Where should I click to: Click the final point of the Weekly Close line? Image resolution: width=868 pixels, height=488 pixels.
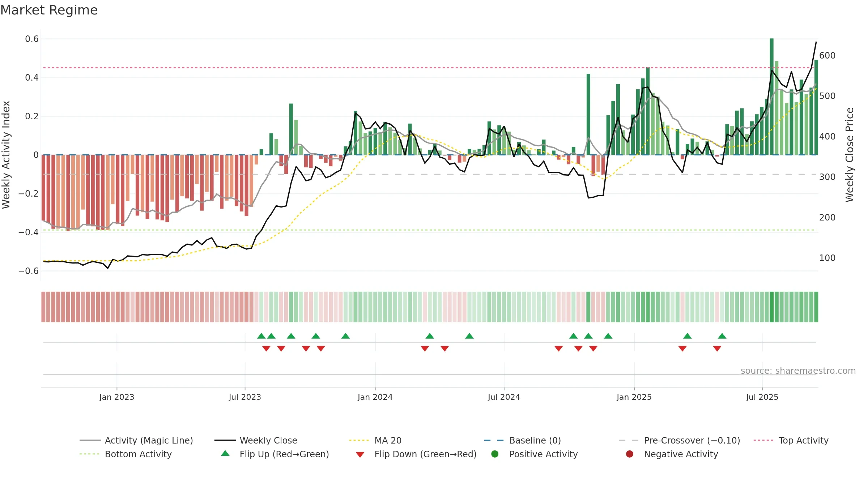coord(816,42)
